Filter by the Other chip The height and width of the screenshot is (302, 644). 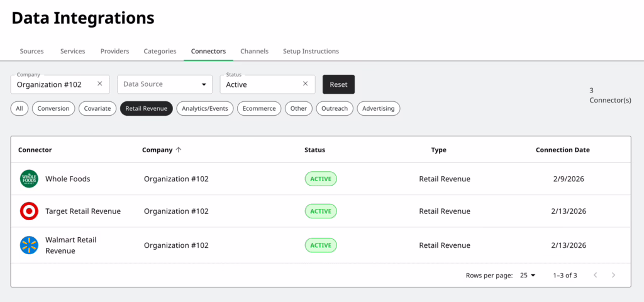[299, 108]
